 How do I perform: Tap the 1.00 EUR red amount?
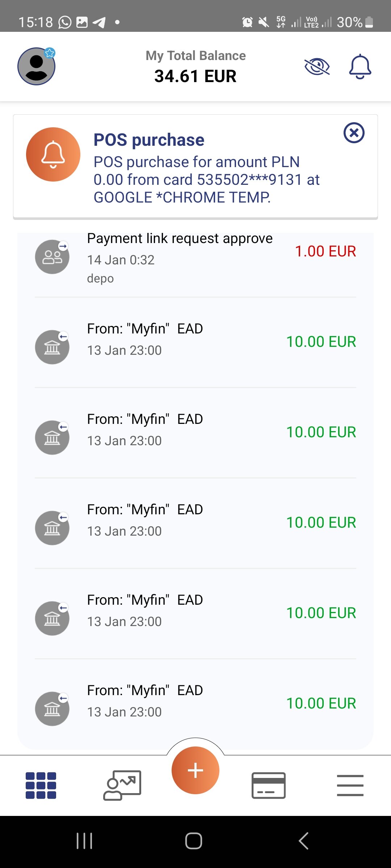[x=325, y=251]
